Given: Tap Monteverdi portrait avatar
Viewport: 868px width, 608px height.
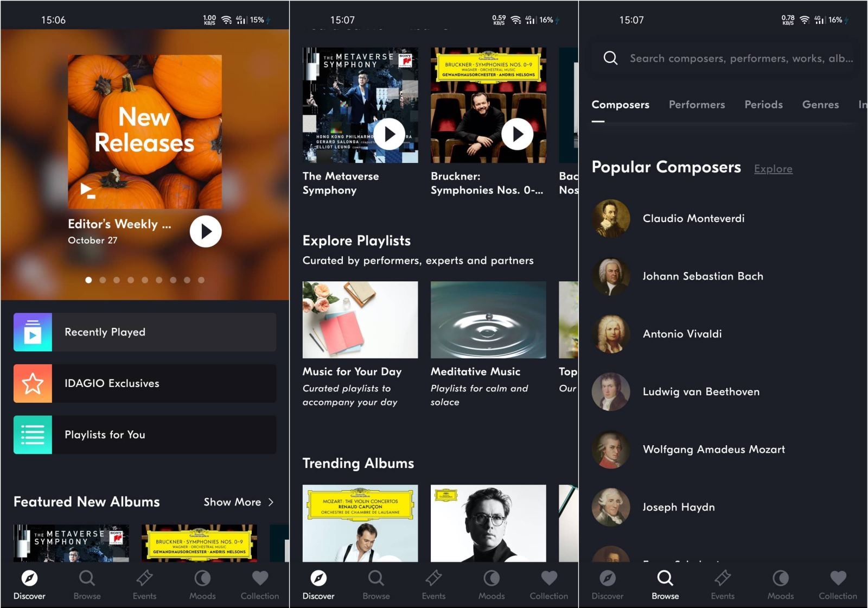Looking at the screenshot, I should (611, 219).
